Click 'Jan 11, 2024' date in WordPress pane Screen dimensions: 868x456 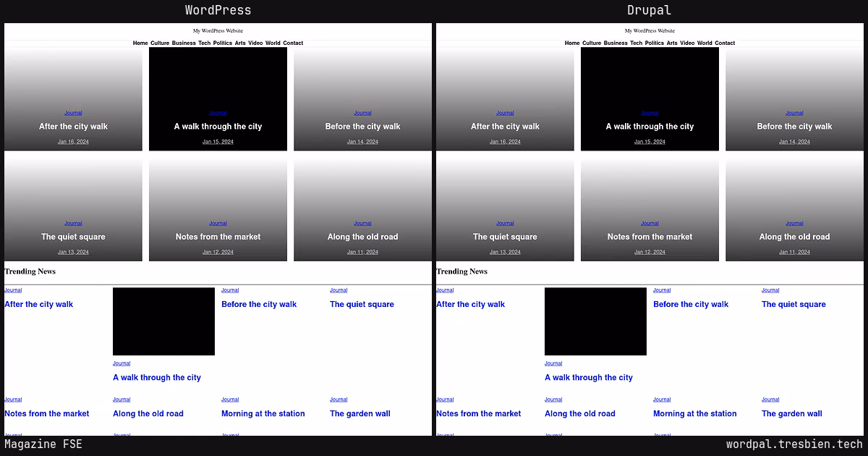362,252
